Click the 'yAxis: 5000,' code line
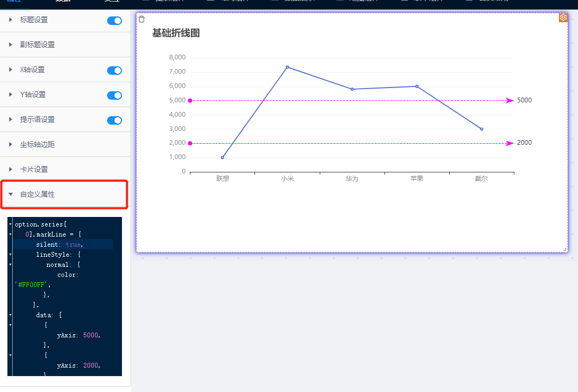This screenshot has height=392, width=578. click(x=78, y=335)
